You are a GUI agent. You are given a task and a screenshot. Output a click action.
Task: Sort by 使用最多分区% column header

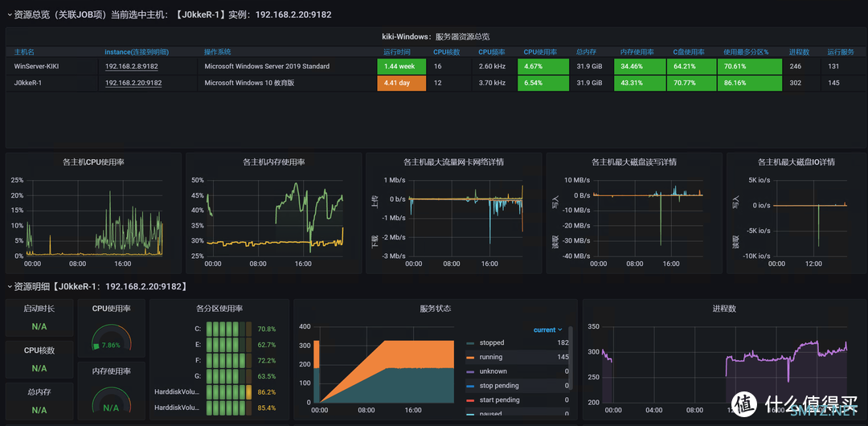tap(746, 52)
